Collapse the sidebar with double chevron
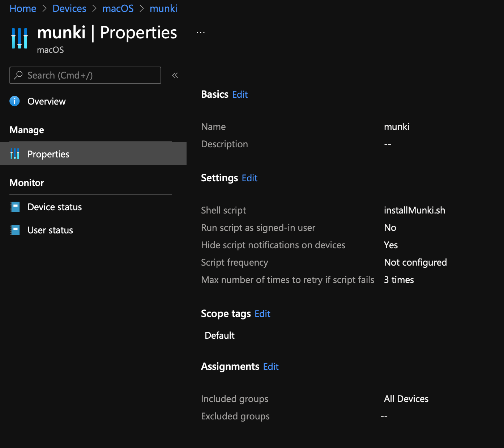Screen dimensions: 504x448 pyautogui.click(x=175, y=75)
